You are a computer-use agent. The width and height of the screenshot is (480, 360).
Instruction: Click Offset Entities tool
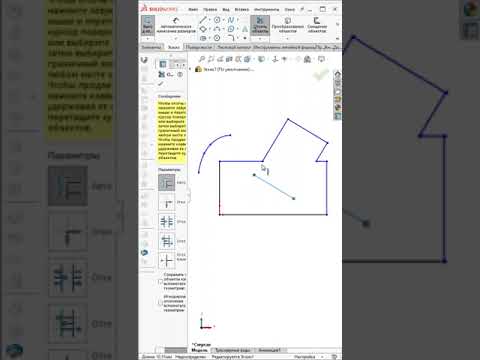click(x=317, y=25)
